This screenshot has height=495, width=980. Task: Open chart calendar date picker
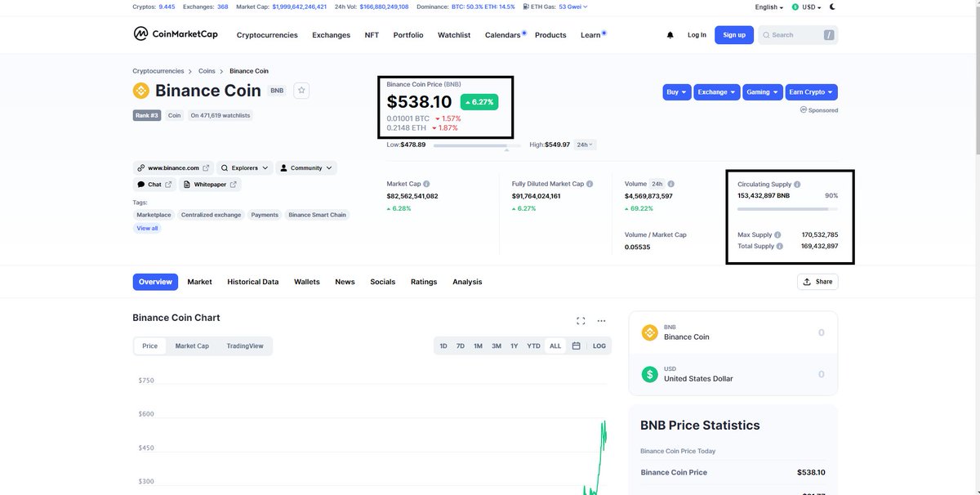point(576,346)
